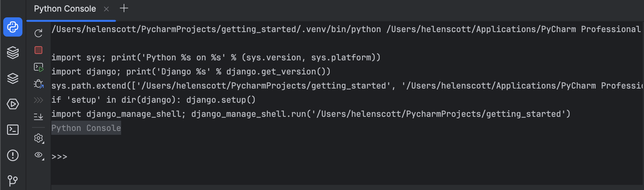
Task: Open the Services tool window
Action: (x=12, y=104)
